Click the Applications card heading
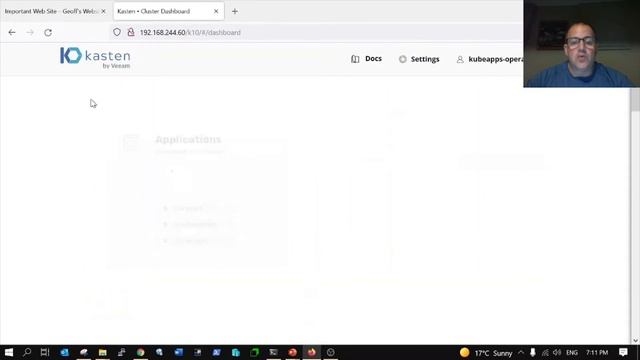 (188, 140)
